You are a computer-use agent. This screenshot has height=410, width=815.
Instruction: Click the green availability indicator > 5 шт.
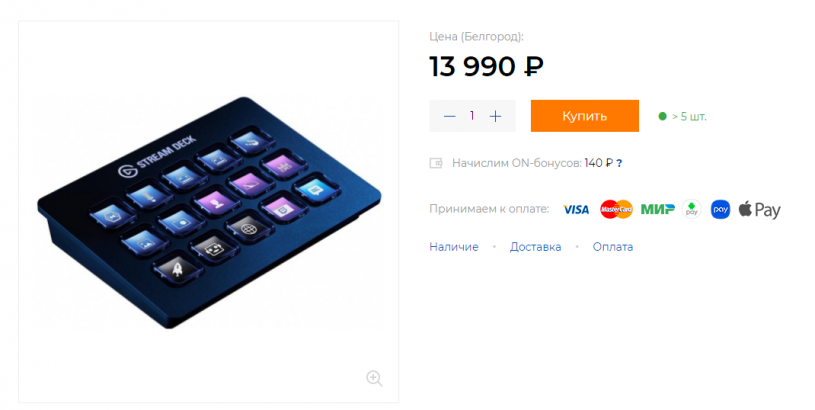682,116
